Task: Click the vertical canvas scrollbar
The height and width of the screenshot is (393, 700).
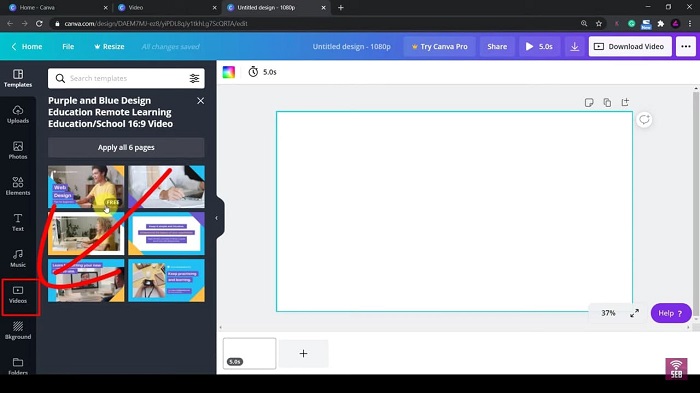Action: (696, 205)
